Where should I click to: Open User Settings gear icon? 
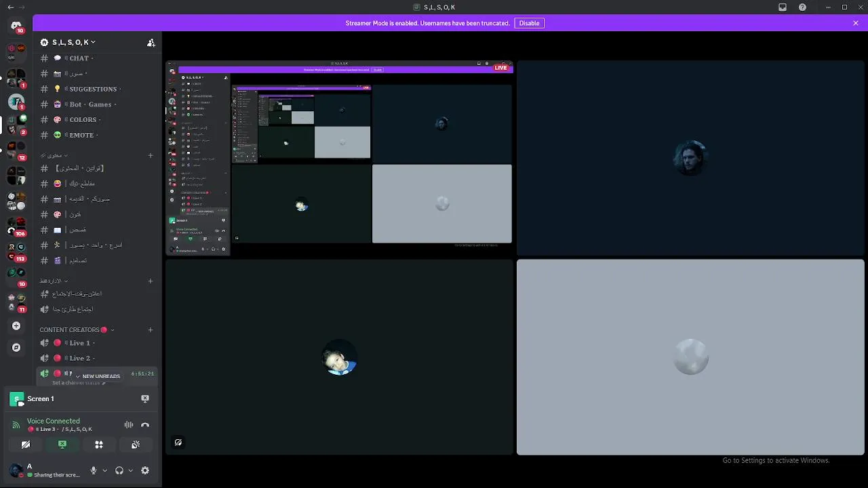[144, 470]
